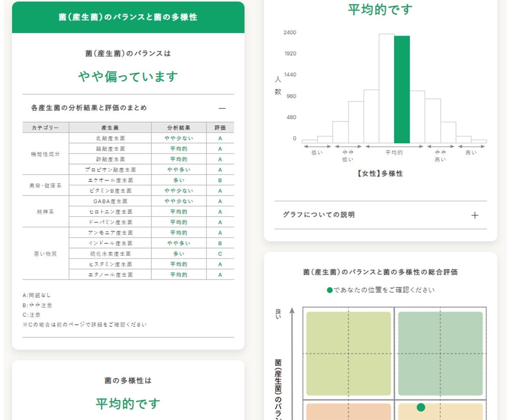Click the 1440 value on the histogram axis
The image size is (509, 420).
pyautogui.click(x=290, y=75)
